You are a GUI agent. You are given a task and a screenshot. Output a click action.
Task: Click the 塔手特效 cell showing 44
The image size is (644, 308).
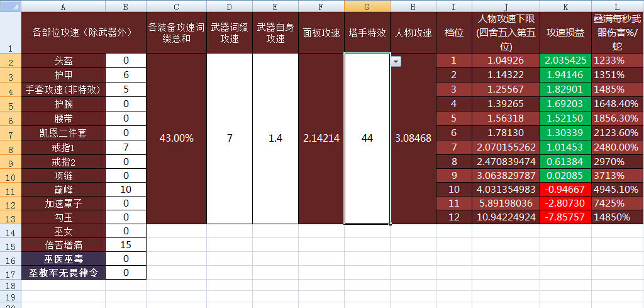pyautogui.click(x=367, y=139)
